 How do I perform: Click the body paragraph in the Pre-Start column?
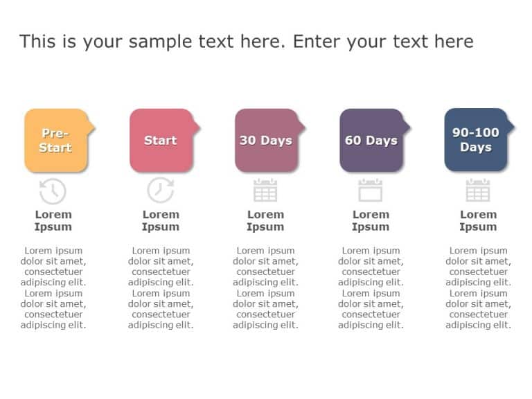click(x=53, y=287)
